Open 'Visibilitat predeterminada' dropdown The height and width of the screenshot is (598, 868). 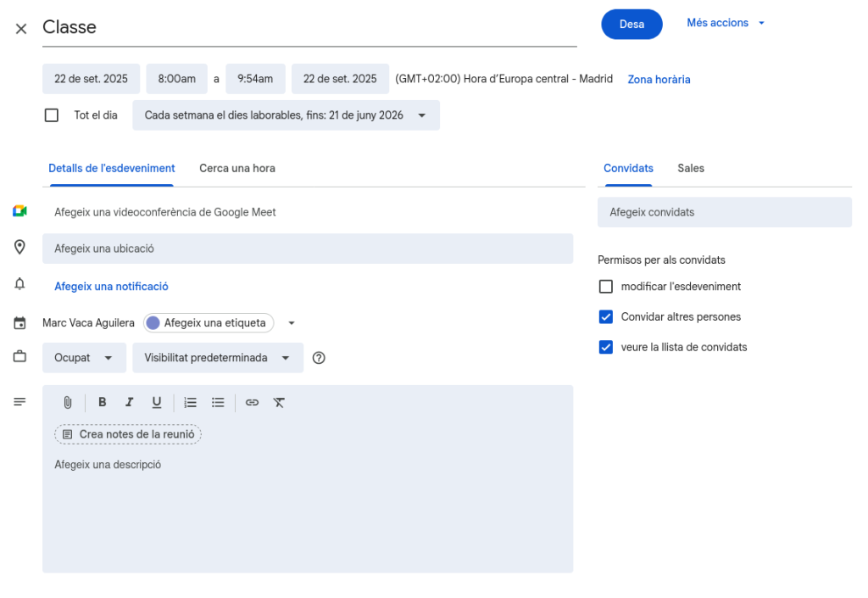217,358
